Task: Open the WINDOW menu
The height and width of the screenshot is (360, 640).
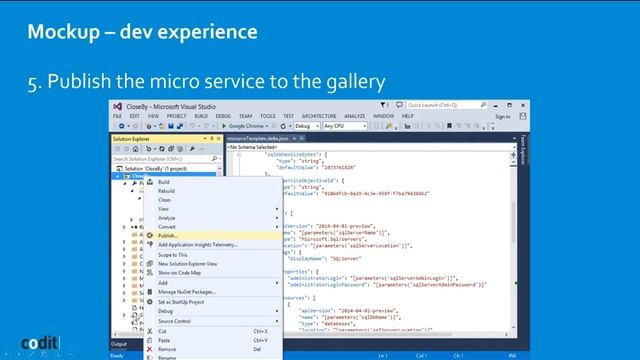Action: [x=384, y=116]
